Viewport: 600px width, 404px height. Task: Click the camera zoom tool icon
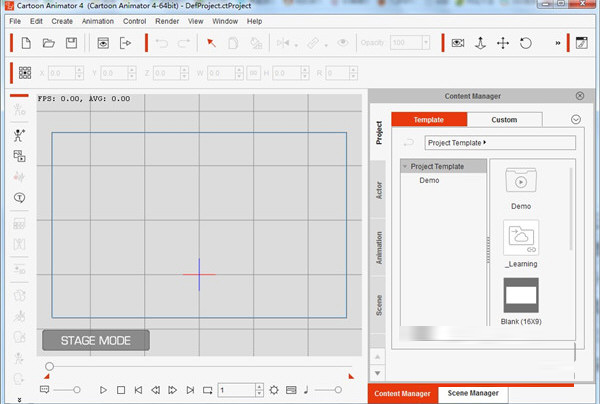pyautogui.click(x=481, y=43)
